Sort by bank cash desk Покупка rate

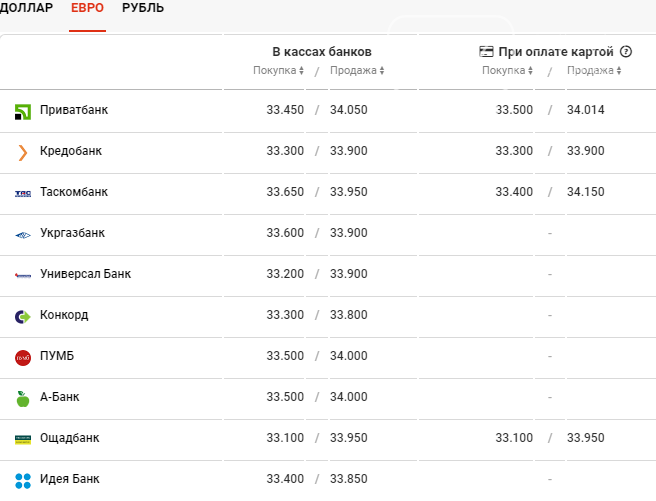[278, 71]
